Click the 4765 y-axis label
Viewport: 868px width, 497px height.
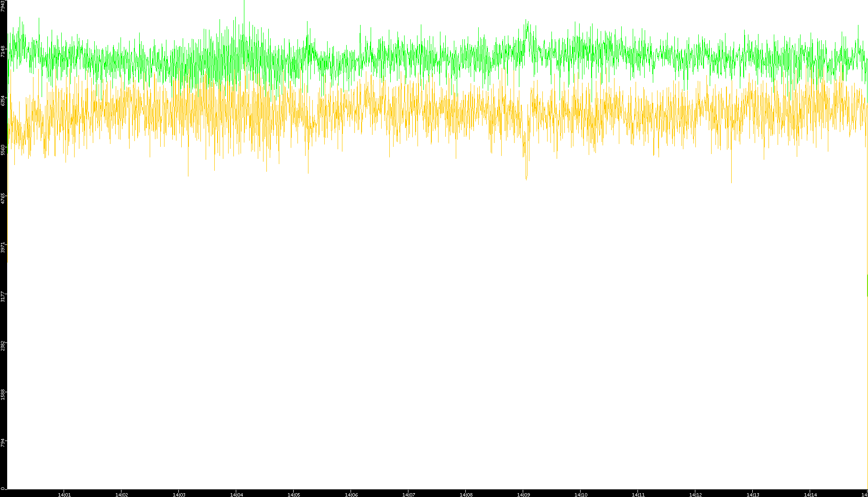3,199
